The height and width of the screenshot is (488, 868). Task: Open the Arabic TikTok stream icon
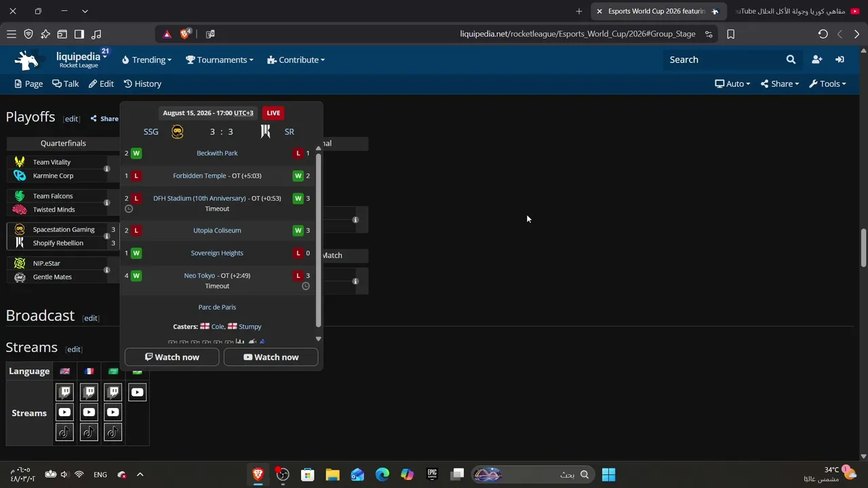click(x=113, y=432)
